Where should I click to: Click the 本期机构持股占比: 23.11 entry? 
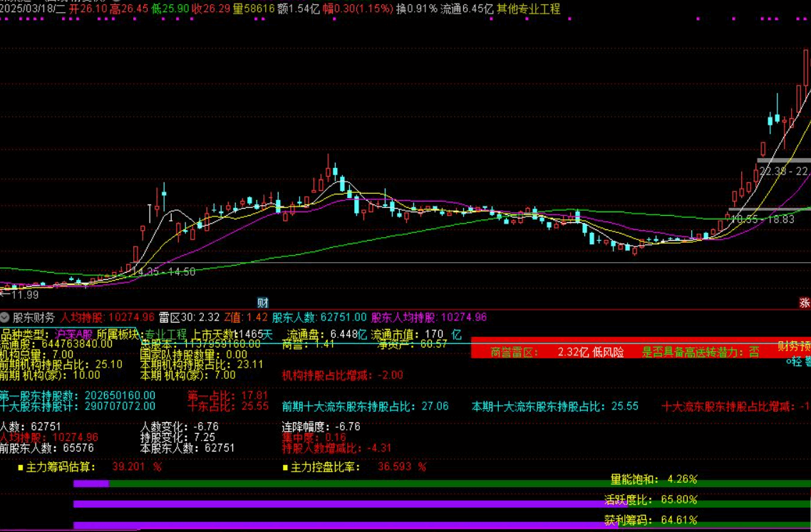pyautogui.click(x=202, y=365)
